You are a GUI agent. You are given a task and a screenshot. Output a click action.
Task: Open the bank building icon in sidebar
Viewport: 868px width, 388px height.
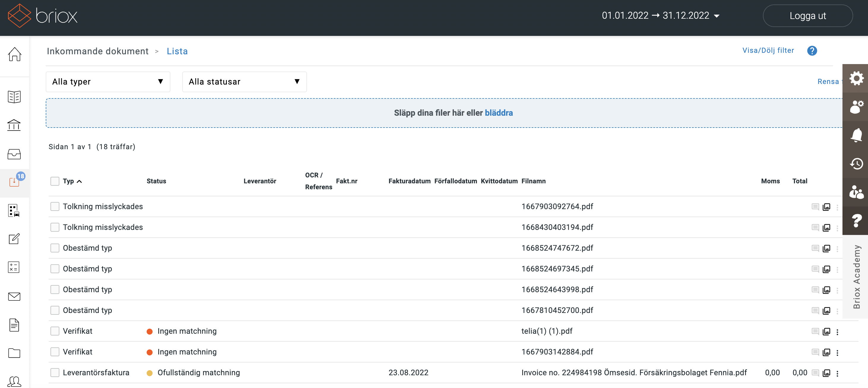click(14, 125)
